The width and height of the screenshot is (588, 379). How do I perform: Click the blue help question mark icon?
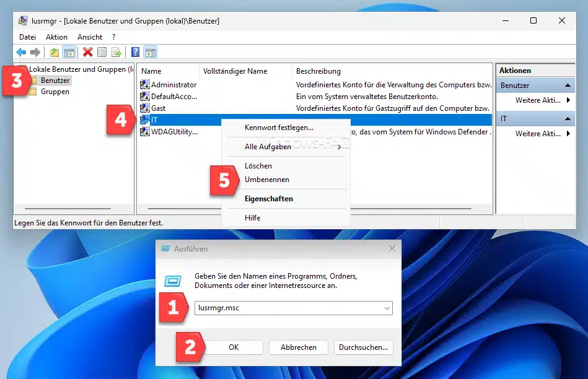[x=135, y=52]
